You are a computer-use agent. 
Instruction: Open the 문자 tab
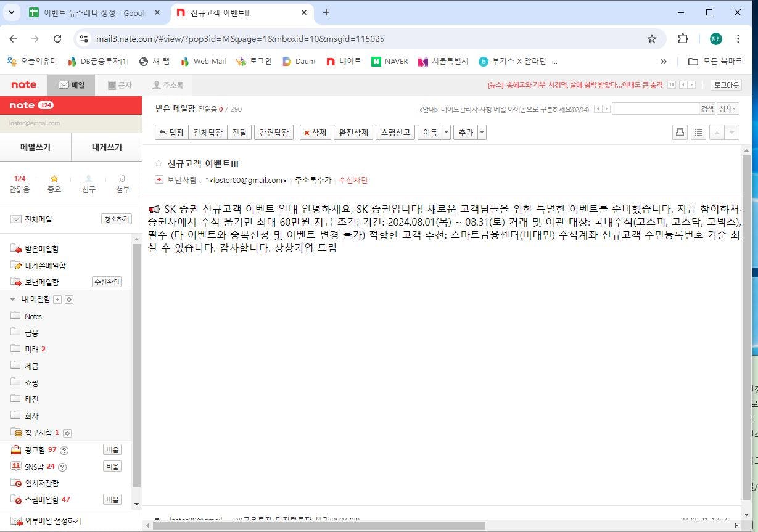click(120, 85)
